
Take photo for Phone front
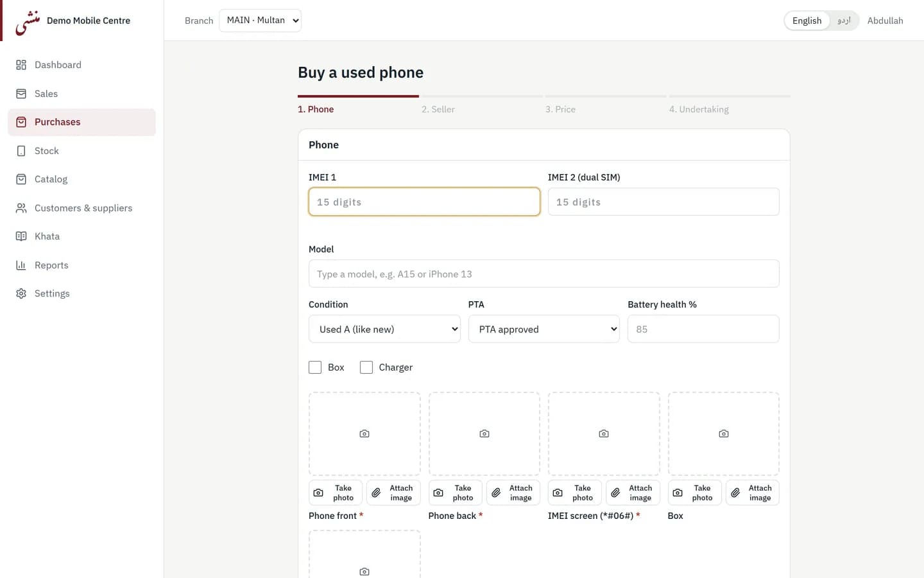pyautogui.click(x=336, y=493)
